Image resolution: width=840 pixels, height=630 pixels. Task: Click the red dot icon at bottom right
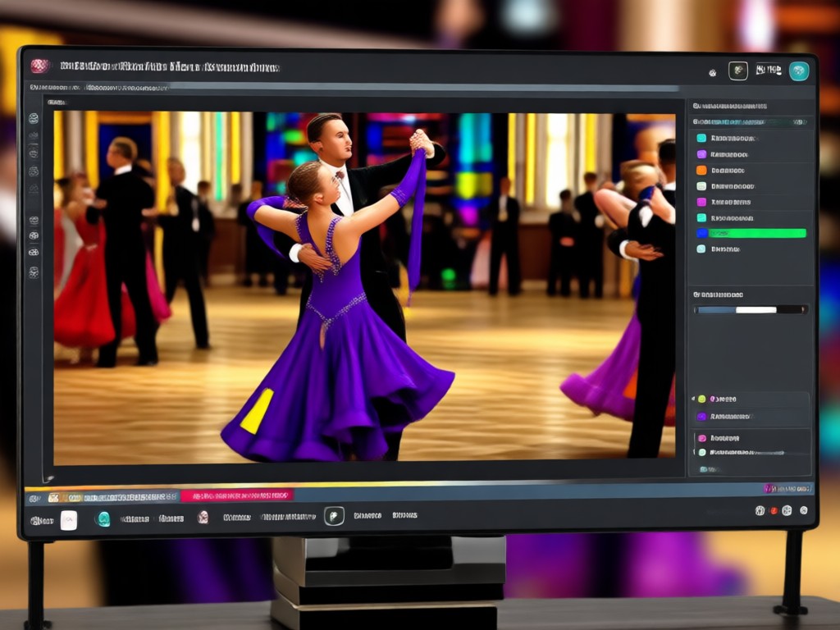774,510
